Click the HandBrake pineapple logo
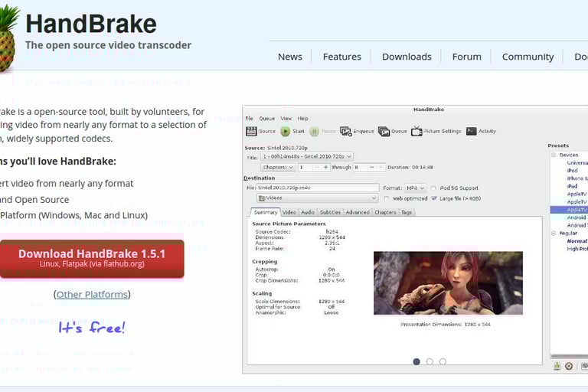The height and width of the screenshot is (392, 588). pos(8,38)
